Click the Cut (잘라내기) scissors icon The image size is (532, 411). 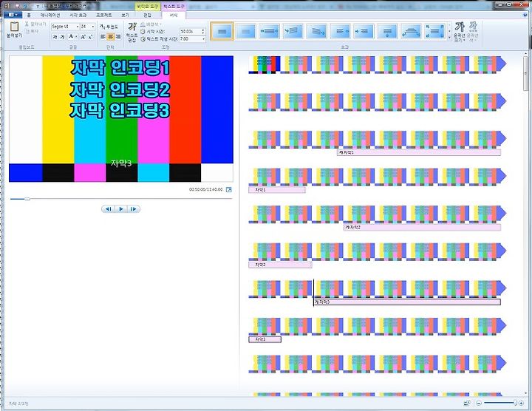tap(27, 24)
